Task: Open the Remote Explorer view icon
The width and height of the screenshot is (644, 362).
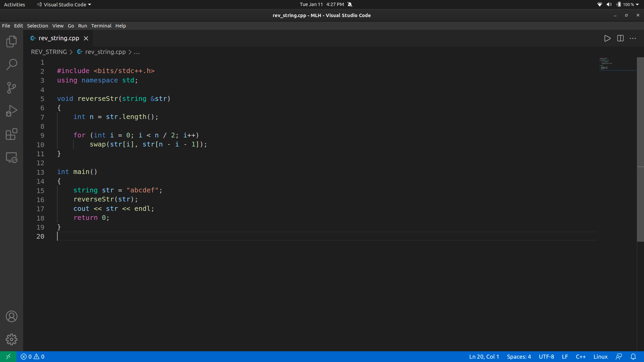Action: point(11,158)
